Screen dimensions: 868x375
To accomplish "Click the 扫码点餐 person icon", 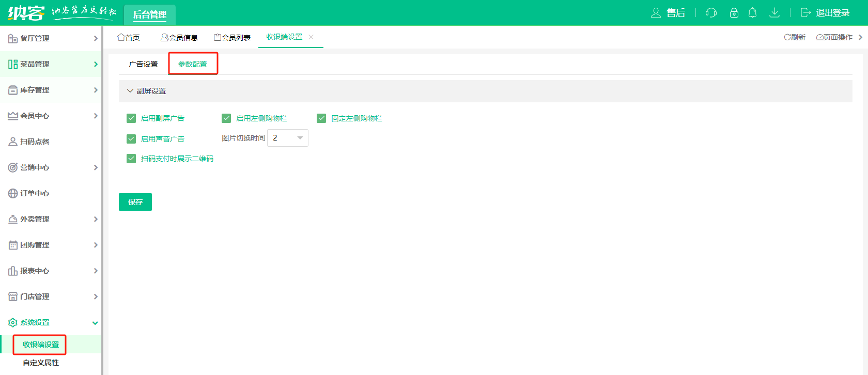I will click(x=13, y=142).
